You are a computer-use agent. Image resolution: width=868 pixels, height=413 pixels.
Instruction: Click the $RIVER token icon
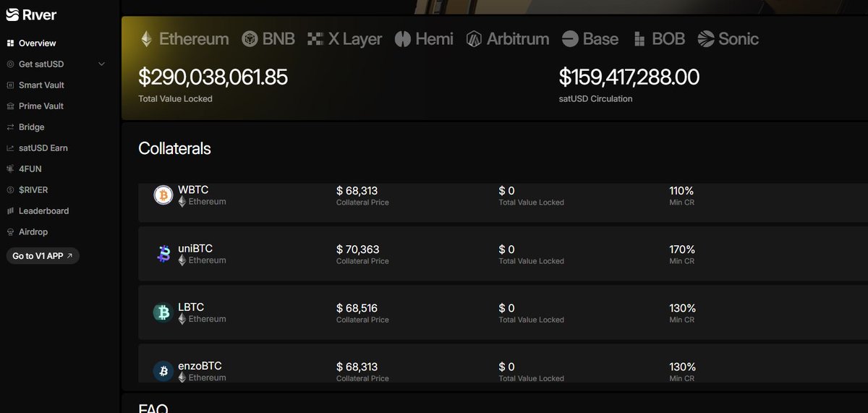tap(10, 190)
